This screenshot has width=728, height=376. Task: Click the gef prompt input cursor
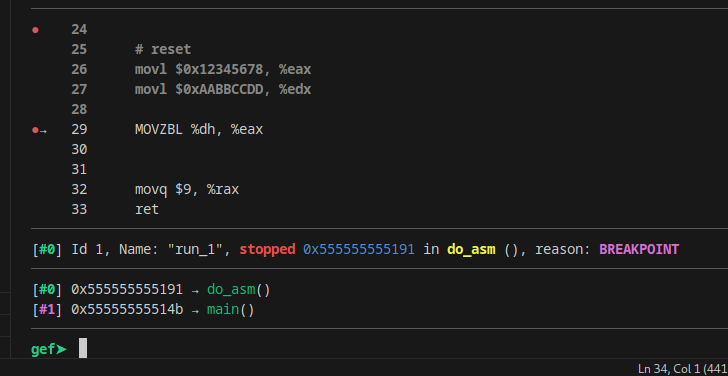coord(83,348)
